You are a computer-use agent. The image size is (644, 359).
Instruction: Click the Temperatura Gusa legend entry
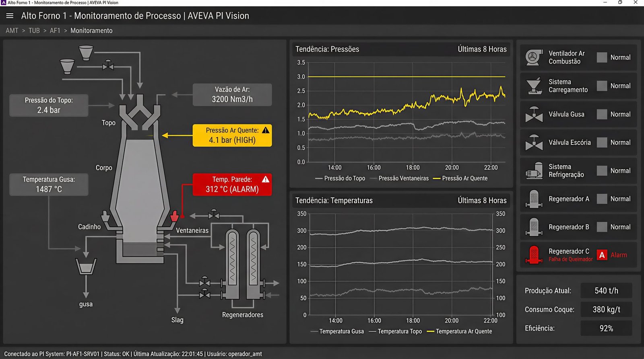[x=337, y=331]
